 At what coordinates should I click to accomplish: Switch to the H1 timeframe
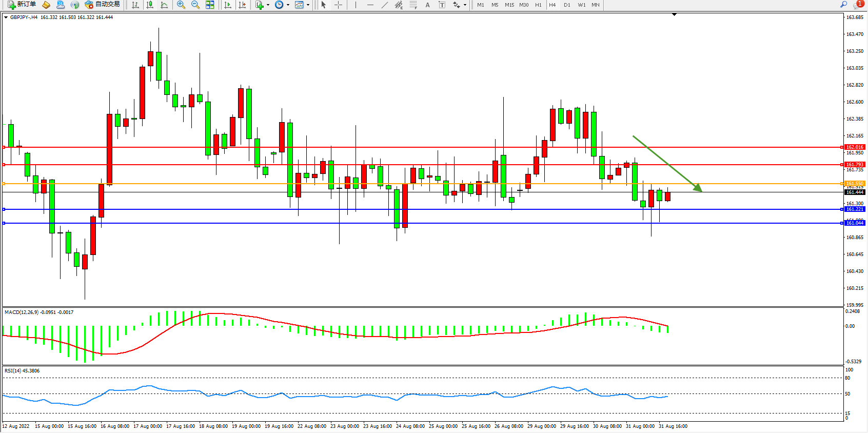(x=538, y=5)
